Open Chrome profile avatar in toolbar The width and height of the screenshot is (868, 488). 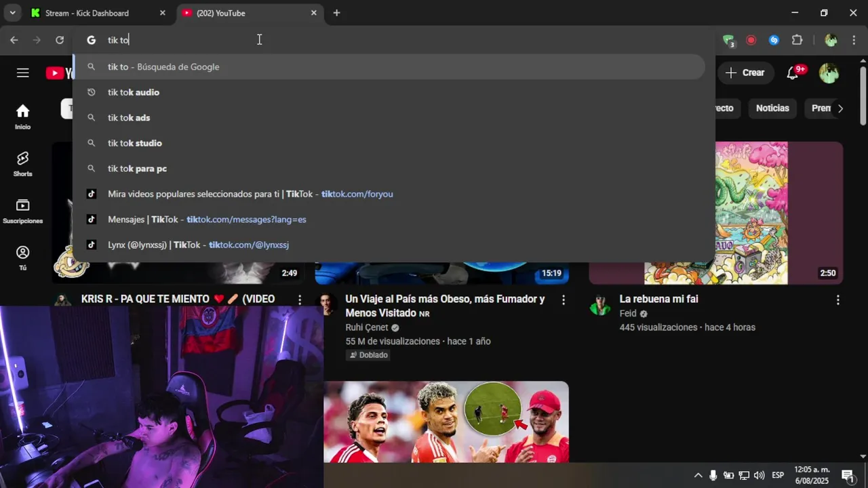coord(831,40)
